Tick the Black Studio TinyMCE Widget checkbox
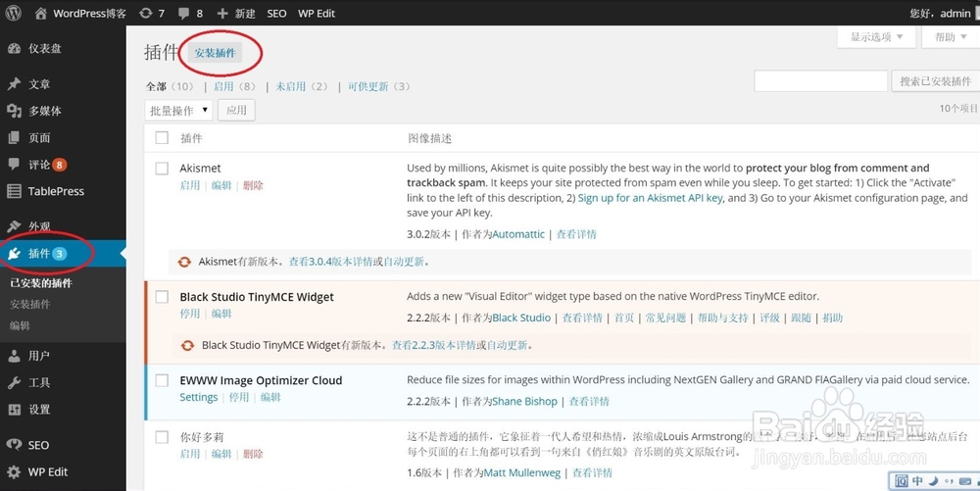Image resolution: width=980 pixels, height=491 pixels. [x=163, y=297]
